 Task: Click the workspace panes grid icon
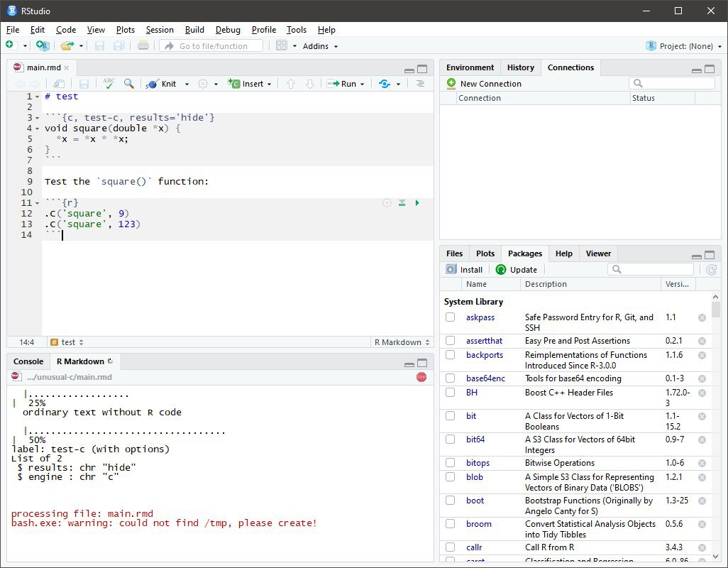point(282,45)
